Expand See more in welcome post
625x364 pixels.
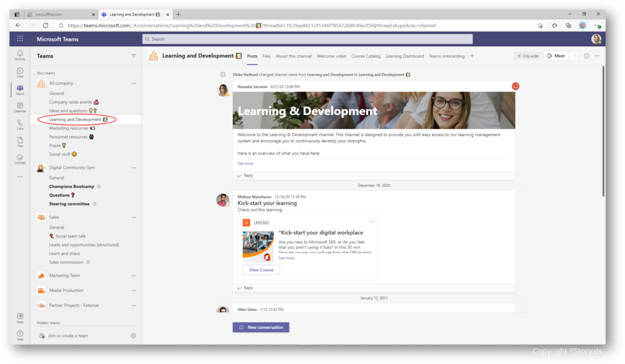(245, 164)
